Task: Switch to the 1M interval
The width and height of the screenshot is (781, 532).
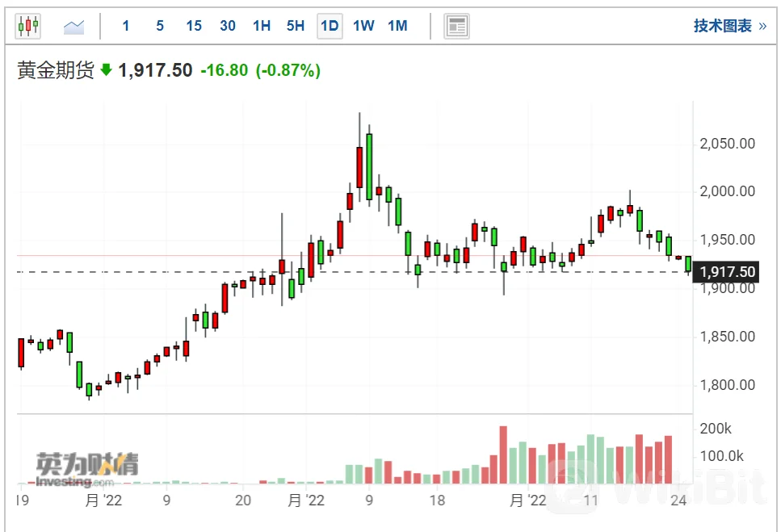Action: [397, 26]
